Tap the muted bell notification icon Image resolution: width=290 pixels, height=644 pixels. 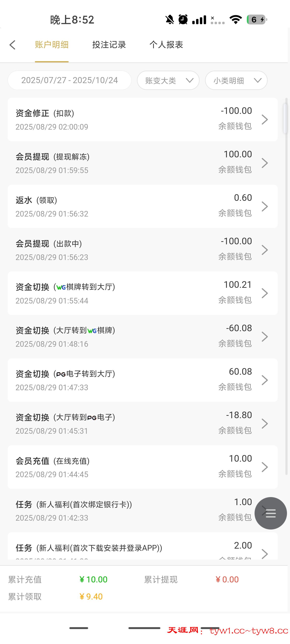pyautogui.click(x=170, y=20)
